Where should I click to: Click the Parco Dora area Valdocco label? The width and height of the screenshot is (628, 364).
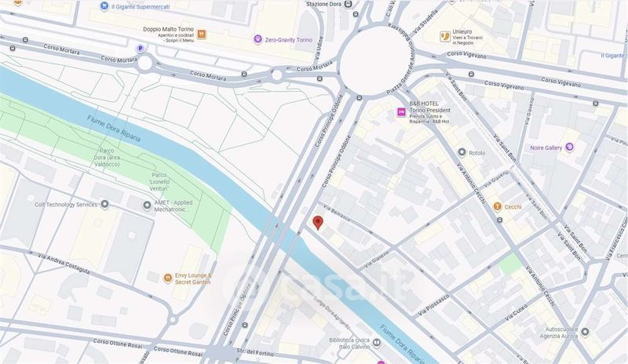coord(107,158)
